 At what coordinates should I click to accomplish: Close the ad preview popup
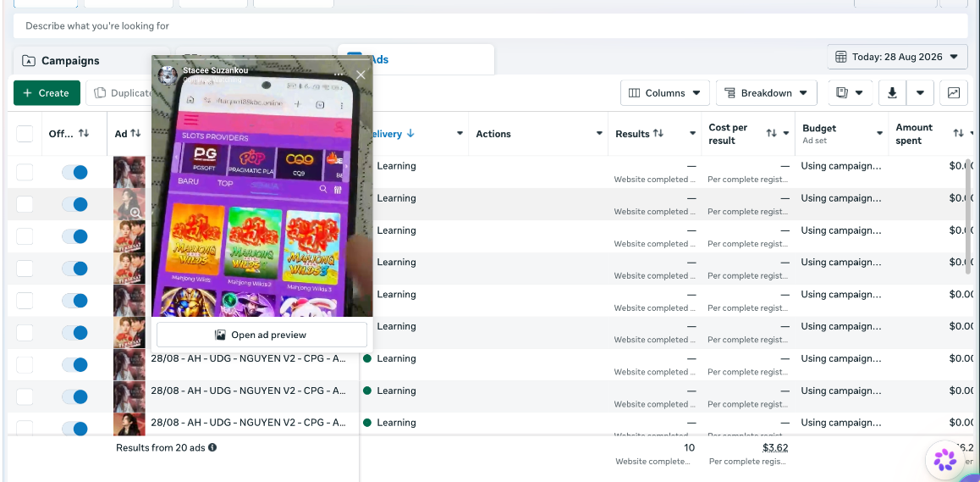point(361,75)
